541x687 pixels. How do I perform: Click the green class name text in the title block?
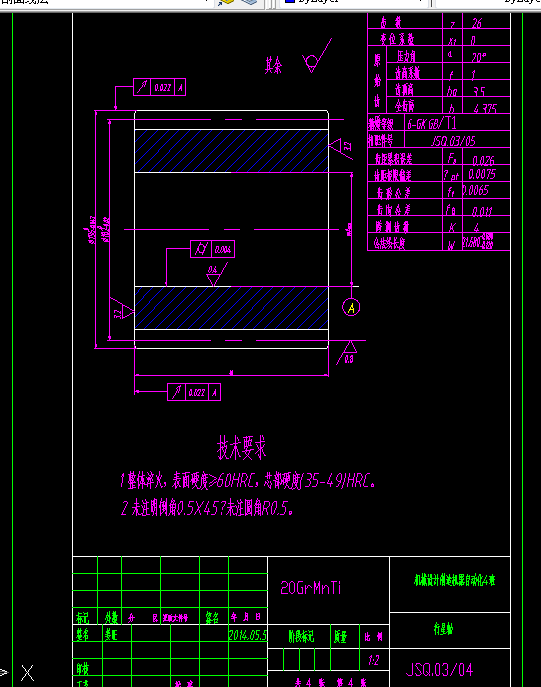(x=455, y=580)
